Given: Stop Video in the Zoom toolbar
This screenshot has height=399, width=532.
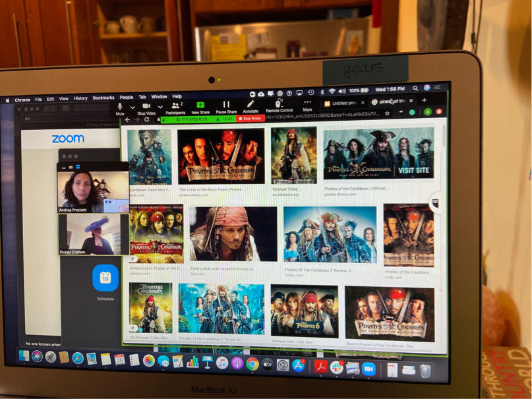Looking at the screenshot, I should [146, 109].
